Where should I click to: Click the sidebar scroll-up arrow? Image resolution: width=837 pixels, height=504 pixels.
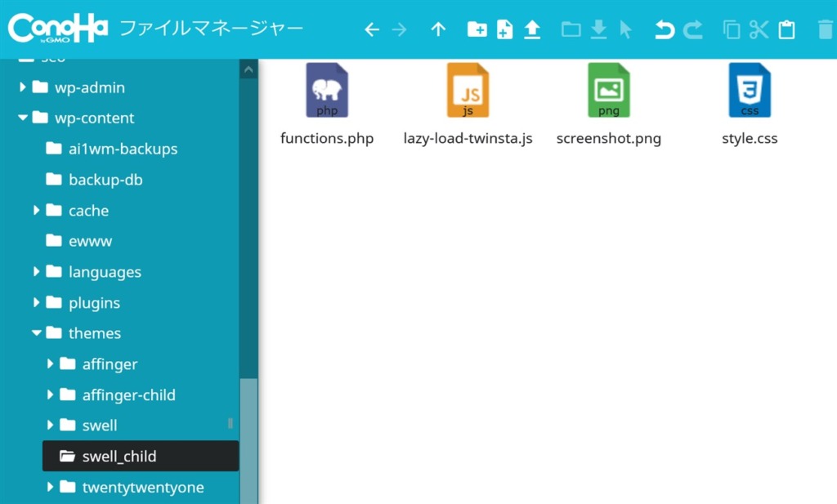click(248, 69)
